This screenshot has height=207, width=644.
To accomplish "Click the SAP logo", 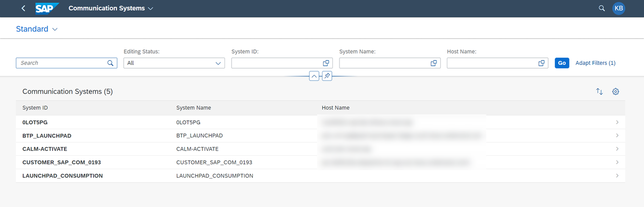I will click(x=47, y=8).
